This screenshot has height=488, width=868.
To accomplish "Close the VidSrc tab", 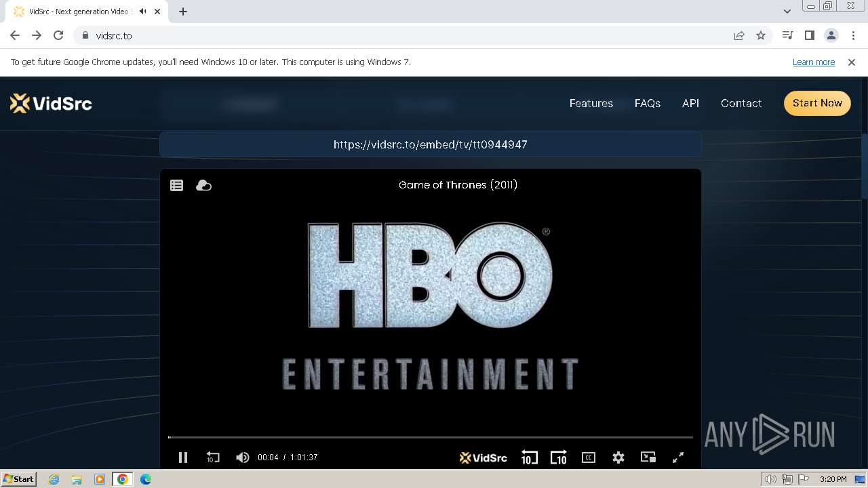I will pos(158,12).
